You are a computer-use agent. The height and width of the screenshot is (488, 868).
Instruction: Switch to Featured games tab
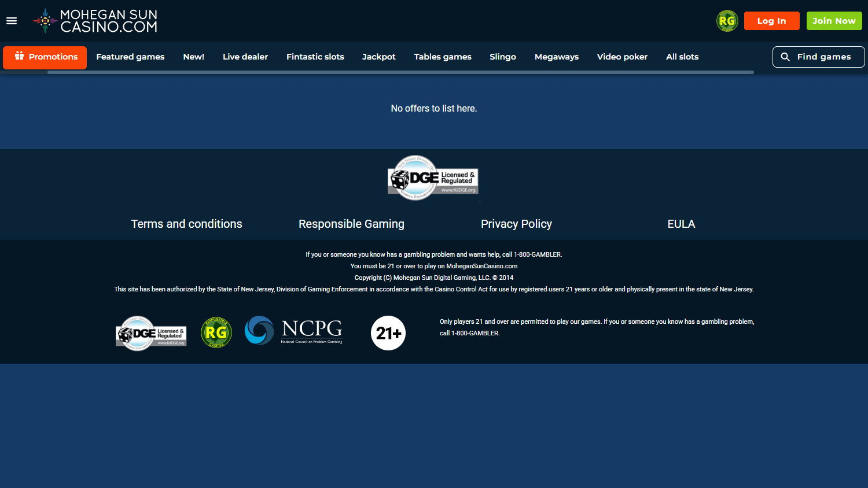point(130,57)
